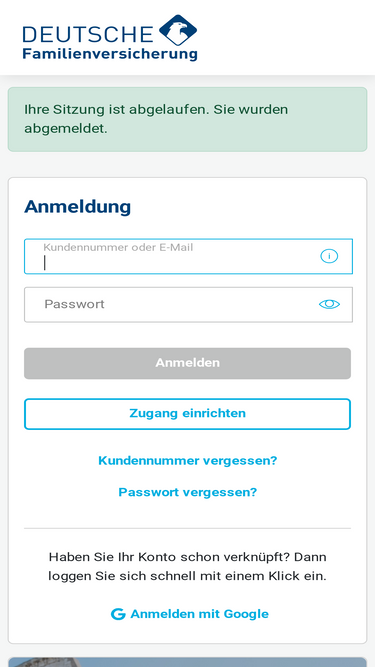
Task: Click the divider line above Google login text
Action: [x=188, y=528]
